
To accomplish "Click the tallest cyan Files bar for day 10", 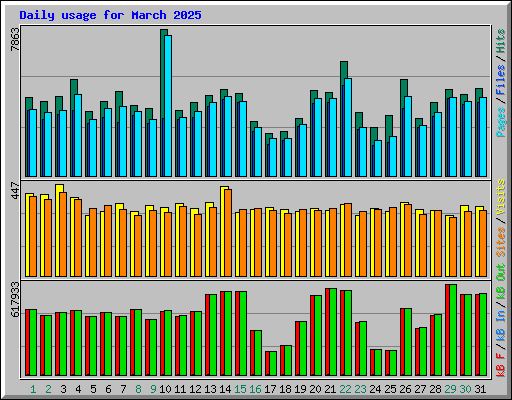I will coord(168,106).
